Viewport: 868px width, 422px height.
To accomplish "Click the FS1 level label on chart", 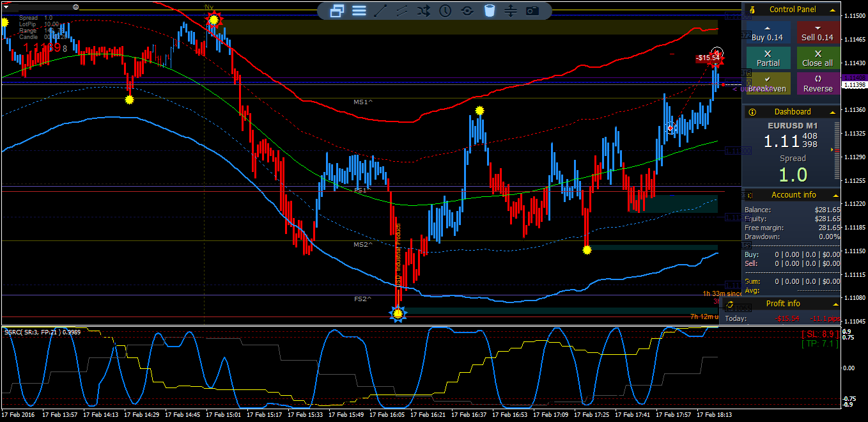I will click(x=363, y=190).
